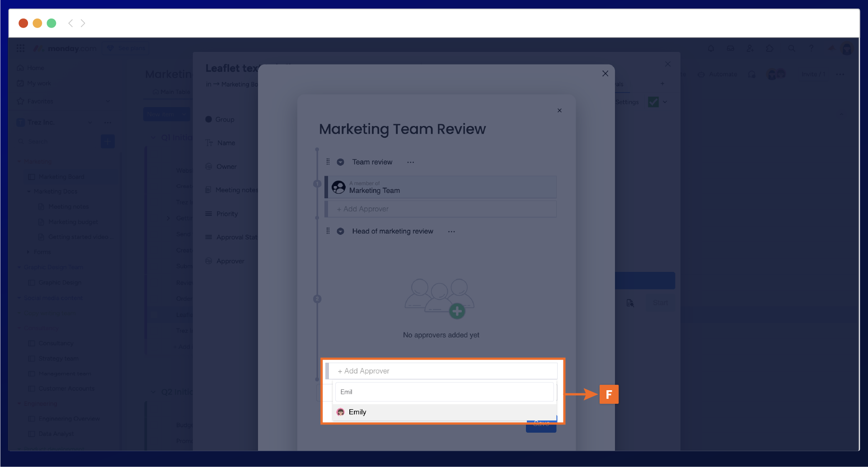The width and height of the screenshot is (868, 467).
Task: Open three-dot menu for Head of marketing review
Action: pos(451,232)
